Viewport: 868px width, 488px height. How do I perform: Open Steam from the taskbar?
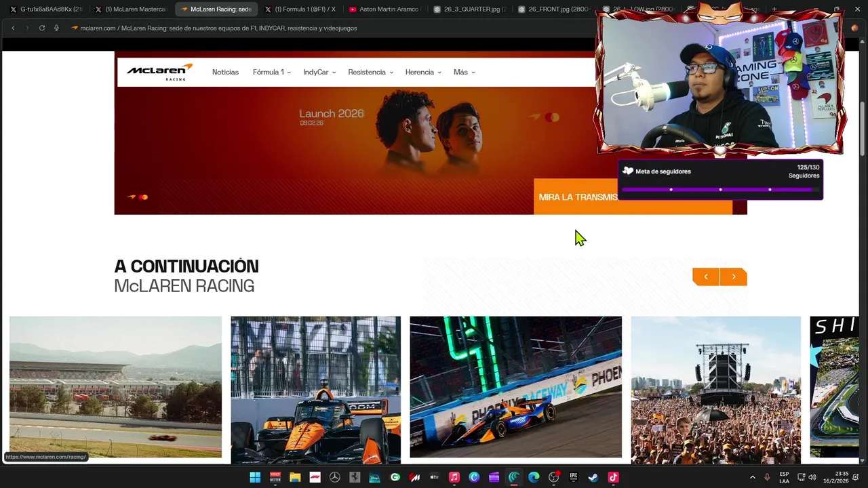click(593, 477)
